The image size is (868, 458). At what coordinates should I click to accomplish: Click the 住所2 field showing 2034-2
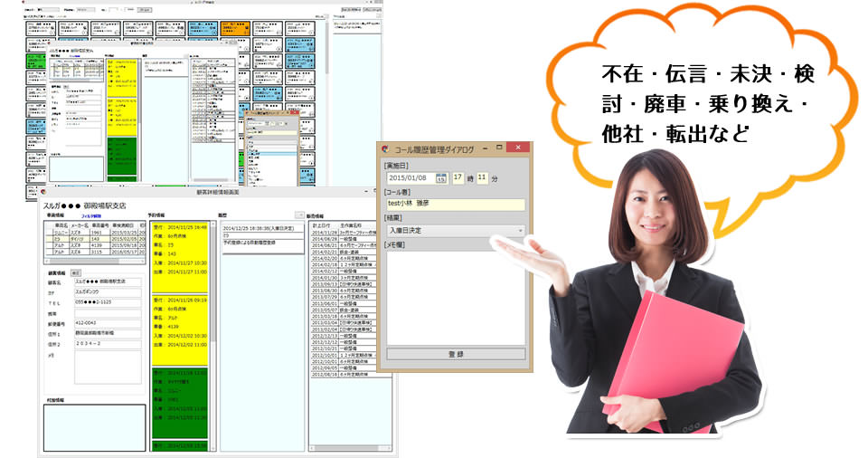pyautogui.click(x=108, y=344)
